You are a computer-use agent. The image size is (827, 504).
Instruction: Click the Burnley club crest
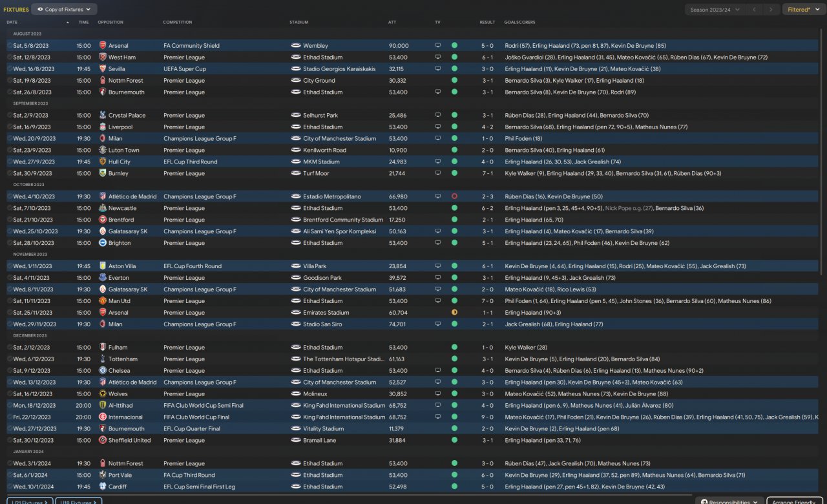[x=103, y=174]
